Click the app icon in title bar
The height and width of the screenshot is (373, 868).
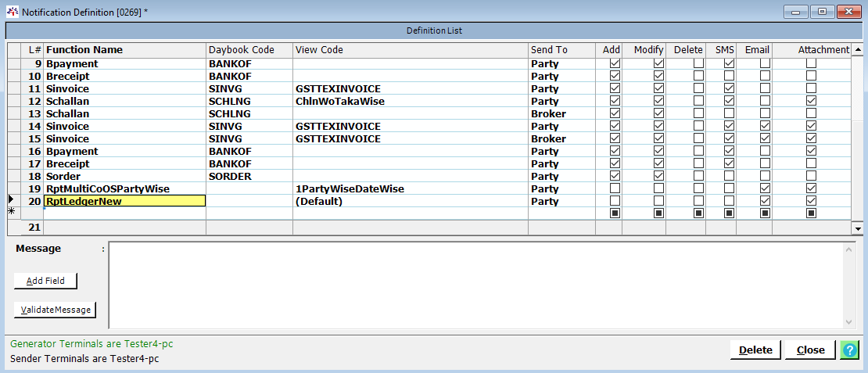(x=10, y=12)
